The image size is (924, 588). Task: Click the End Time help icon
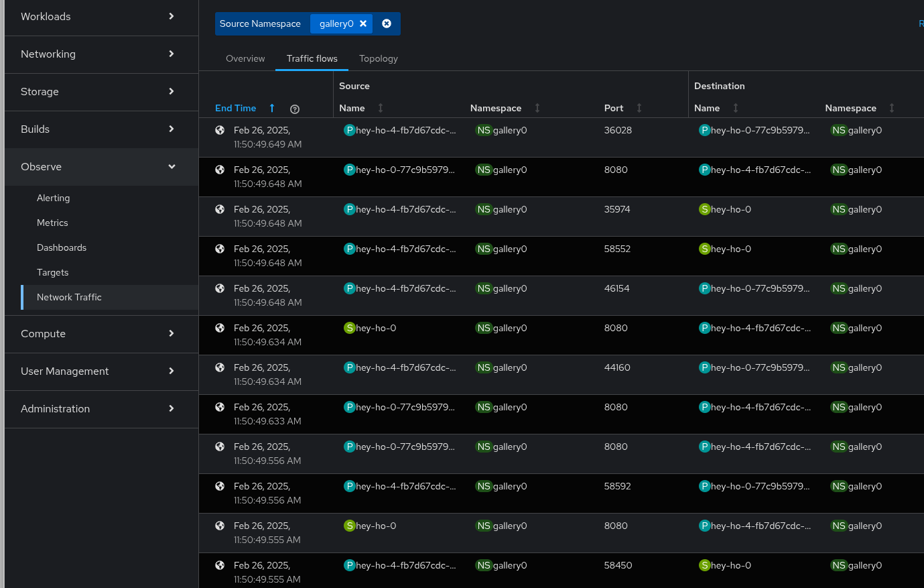295,109
